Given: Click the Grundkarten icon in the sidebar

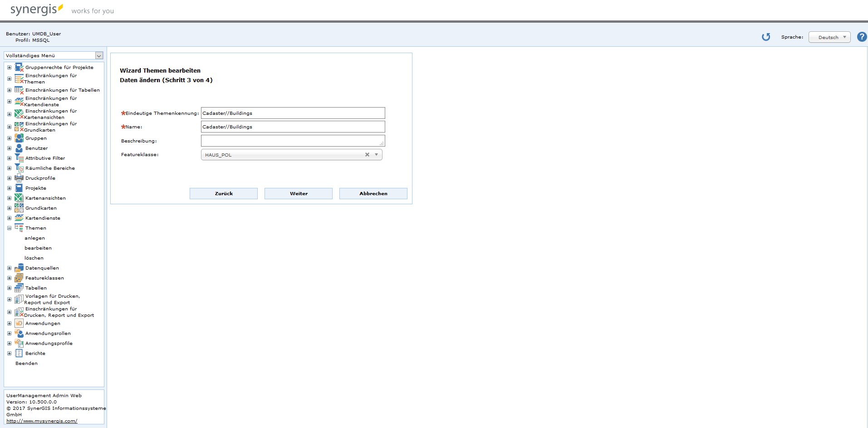Looking at the screenshot, I should tap(19, 207).
